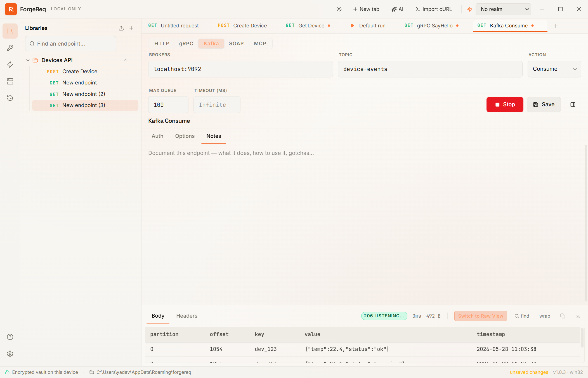This screenshot has height=378, width=588.
Task: Switch to the Auth tab
Action: point(157,136)
